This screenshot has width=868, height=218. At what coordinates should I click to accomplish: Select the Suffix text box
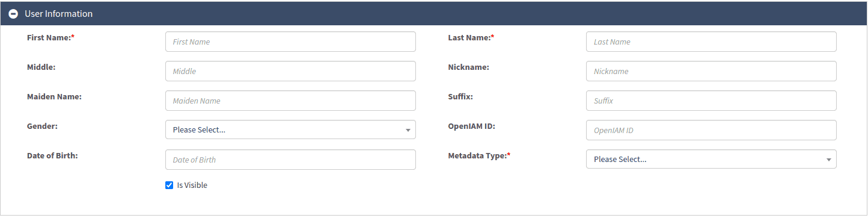(711, 101)
